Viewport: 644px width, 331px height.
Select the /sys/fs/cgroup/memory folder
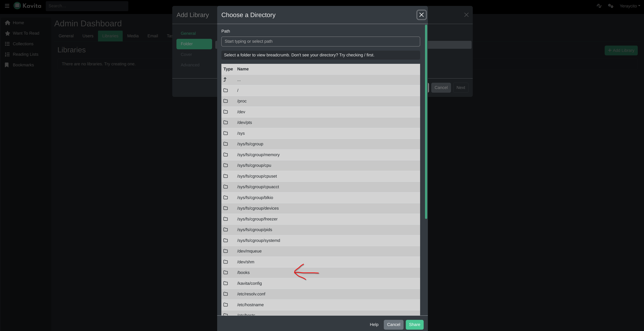pos(258,155)
